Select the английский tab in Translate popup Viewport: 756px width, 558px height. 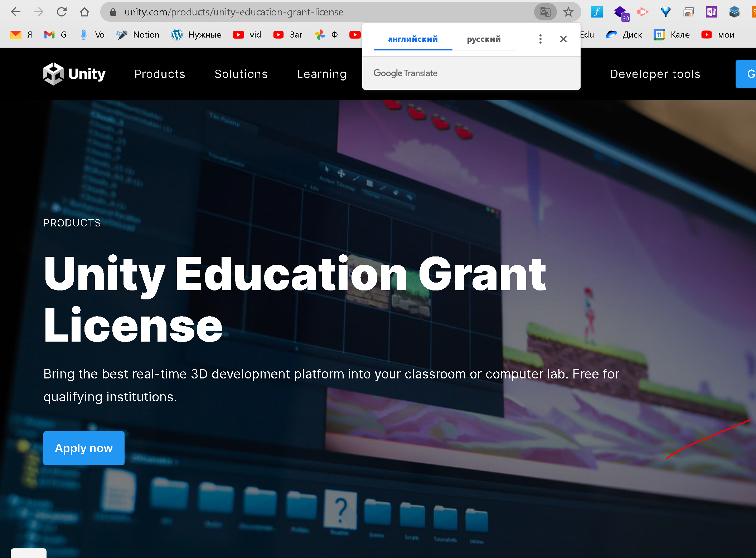click(413, 39)
